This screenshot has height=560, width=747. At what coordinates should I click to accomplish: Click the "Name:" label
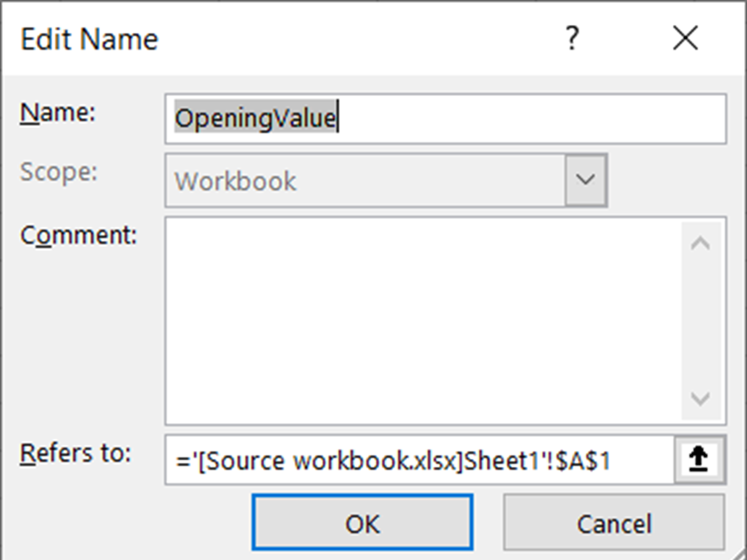tap(58, 112)
